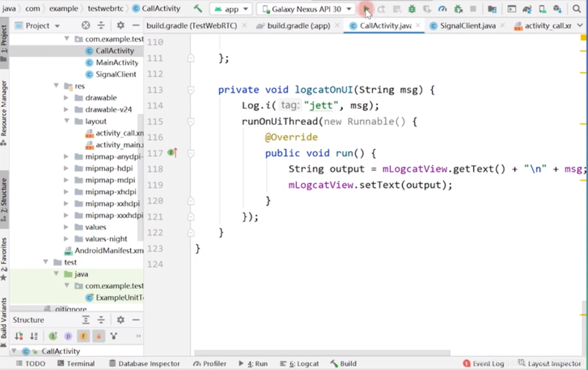The height and width of the screenshot is (370, 588).
Task: Click the override marker on line 117
Action: tap(172, 153)
